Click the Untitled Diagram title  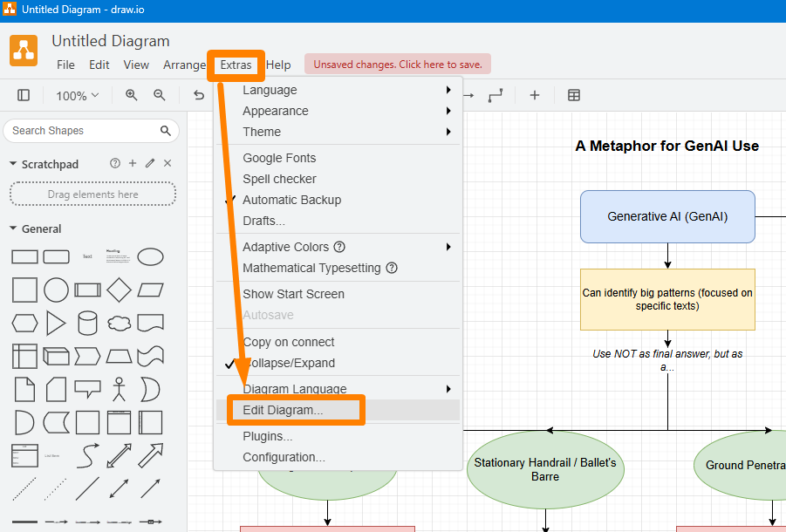(111, 41)
